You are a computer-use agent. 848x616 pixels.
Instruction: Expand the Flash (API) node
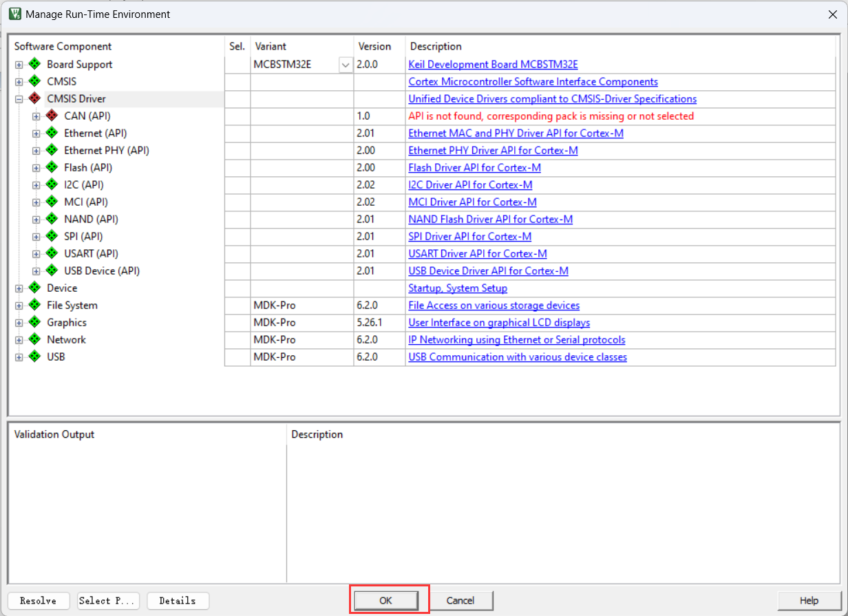36,168
